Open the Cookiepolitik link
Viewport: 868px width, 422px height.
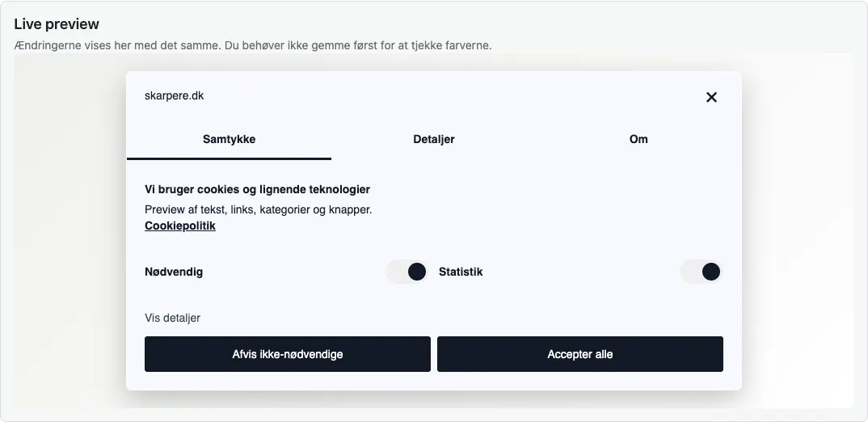(x=180, y=226)
